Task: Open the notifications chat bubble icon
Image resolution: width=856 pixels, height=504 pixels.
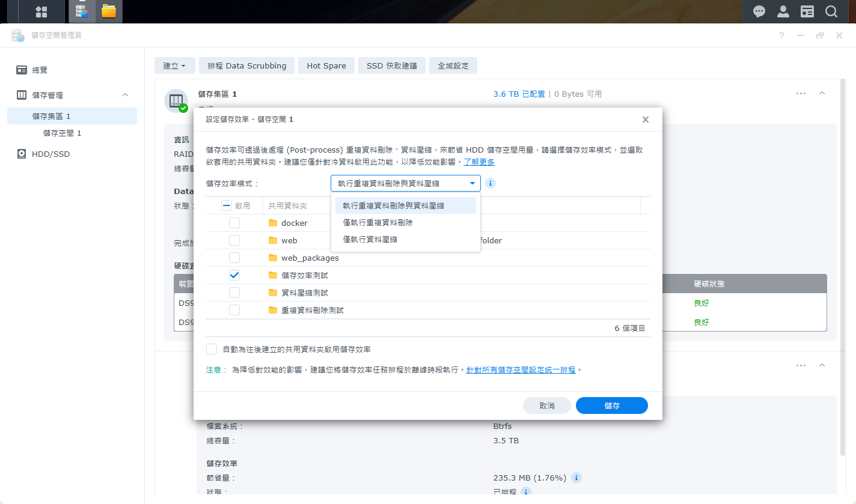Action: [759, 11]
